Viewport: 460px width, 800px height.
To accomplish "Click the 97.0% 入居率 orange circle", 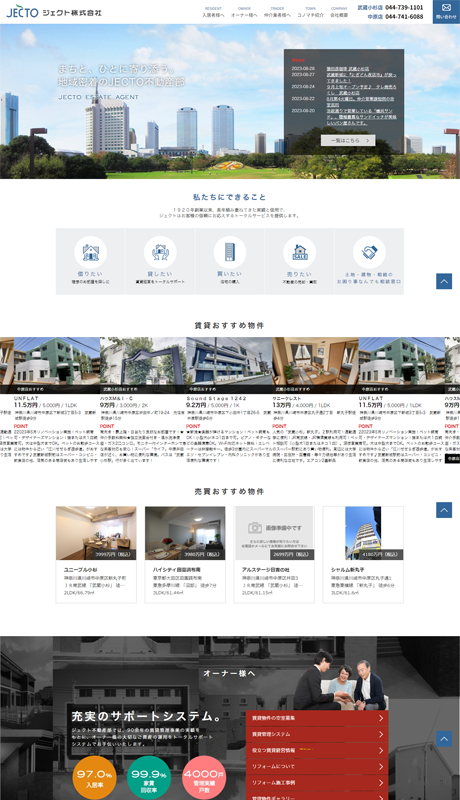I will click(94, 778).
